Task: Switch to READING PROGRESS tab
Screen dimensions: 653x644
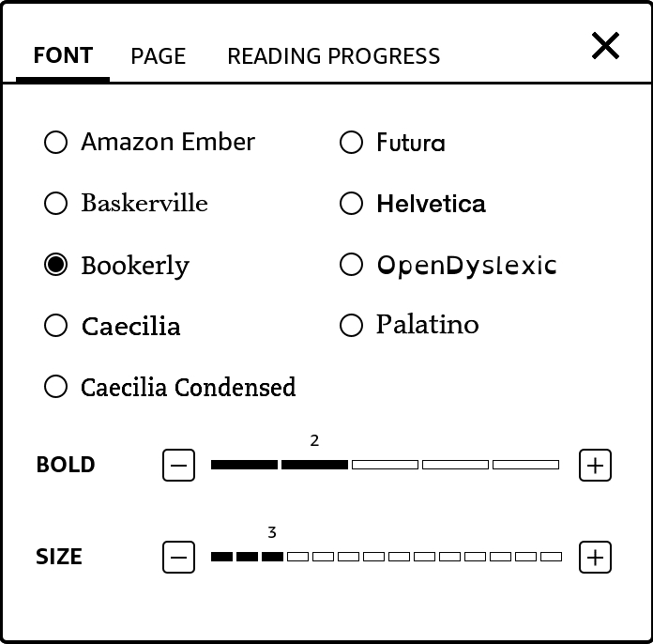Action: tap(333, 56)
